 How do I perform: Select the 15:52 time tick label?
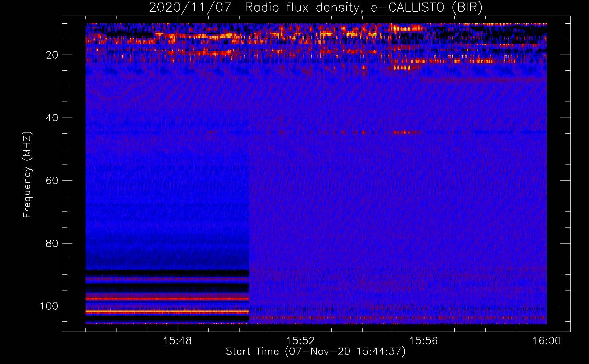click(x=300, y=341)
